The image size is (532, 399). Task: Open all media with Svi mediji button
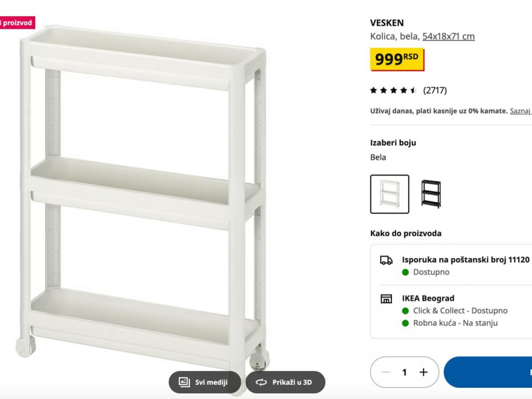204,382
